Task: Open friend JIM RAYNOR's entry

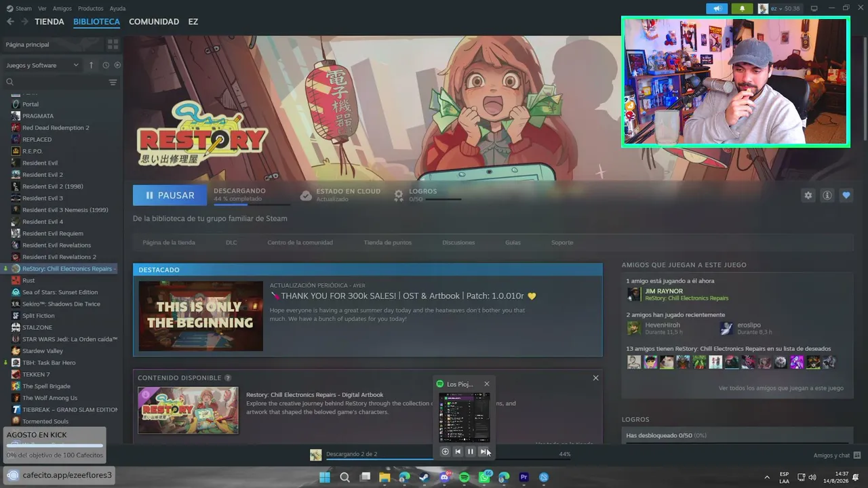Action: pyautogui.click(x=678, y=294)
